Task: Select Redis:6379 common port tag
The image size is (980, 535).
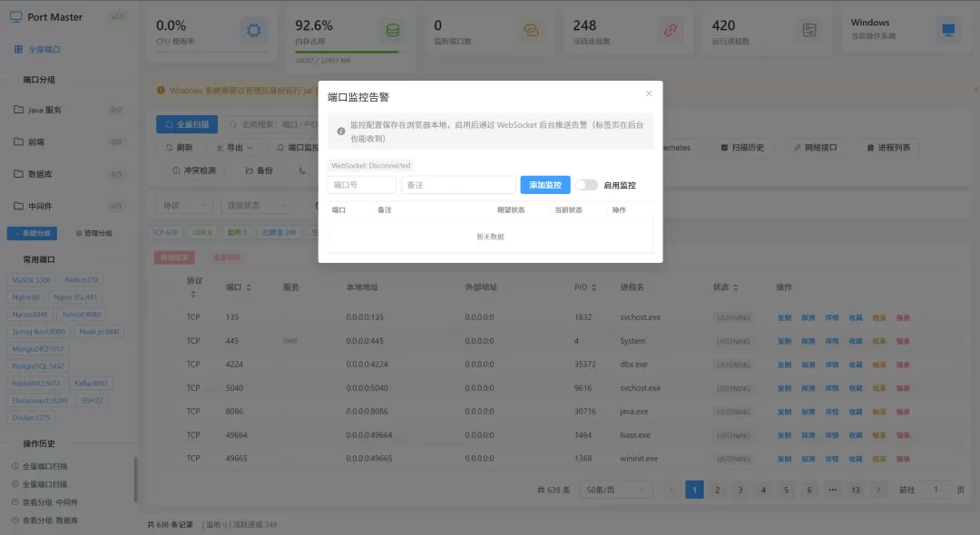Action: 82,280
